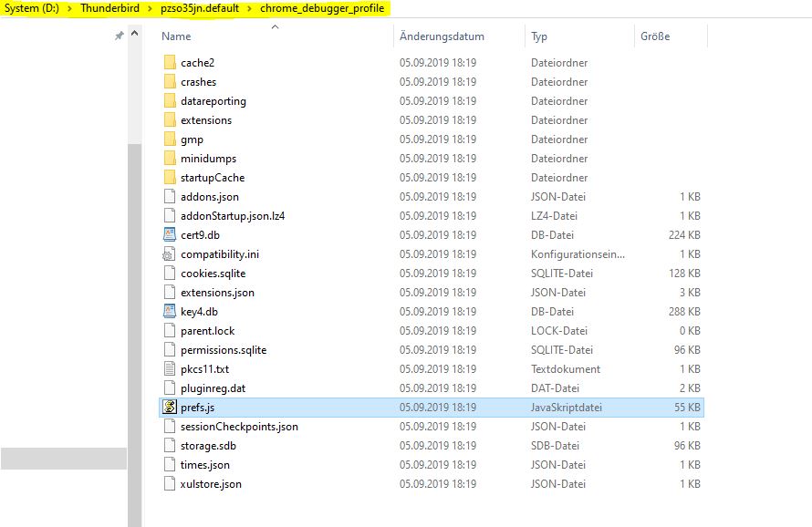
Task: Toggle sort direction arrow above Name column
Action: [275, 27]
